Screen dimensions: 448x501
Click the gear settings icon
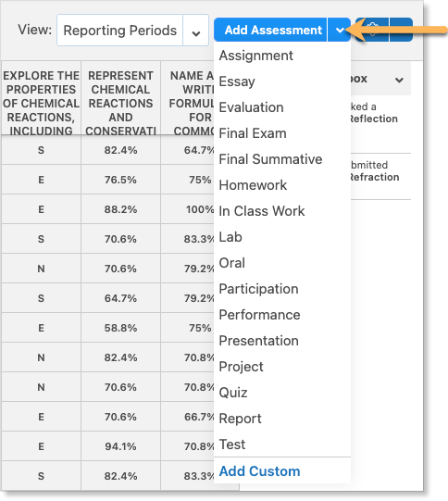tap(372, 30)
